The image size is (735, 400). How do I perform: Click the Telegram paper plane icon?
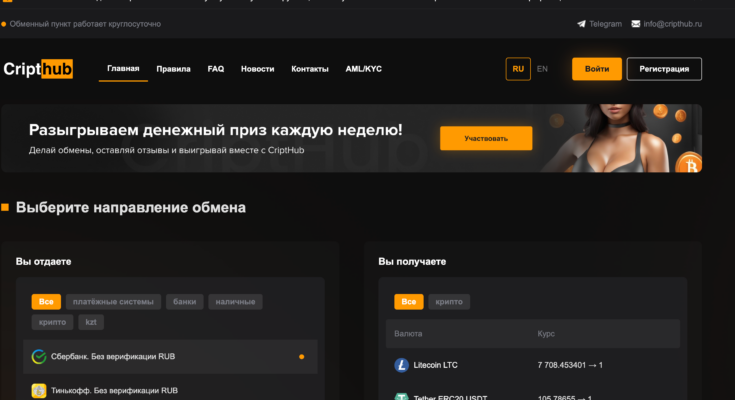coord(581,24)
